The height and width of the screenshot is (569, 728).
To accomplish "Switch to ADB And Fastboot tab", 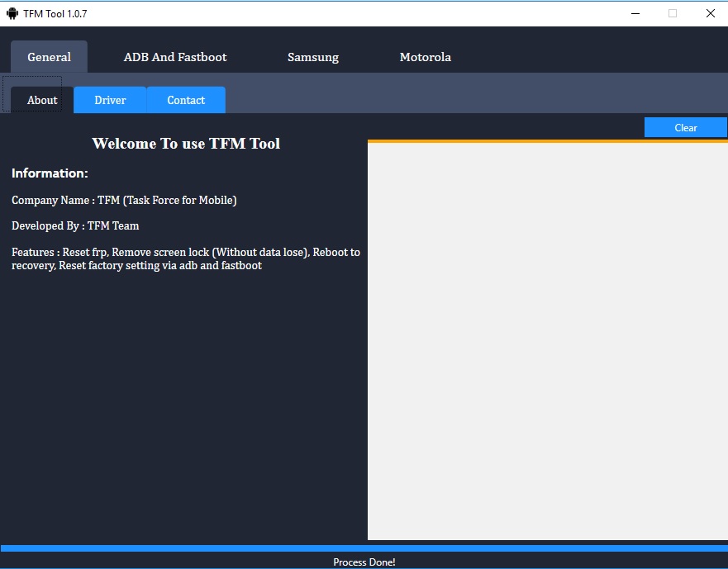I will [x=175, y=57].
